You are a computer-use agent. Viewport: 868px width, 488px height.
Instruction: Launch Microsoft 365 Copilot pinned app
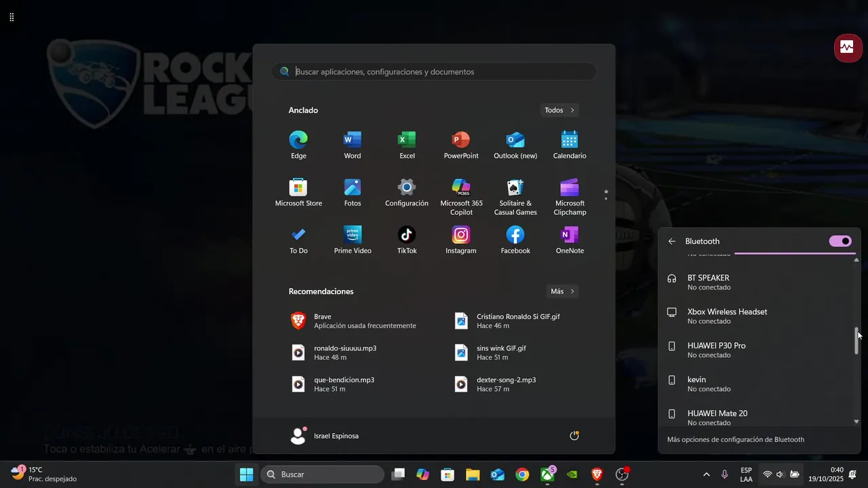coord(461,197)
